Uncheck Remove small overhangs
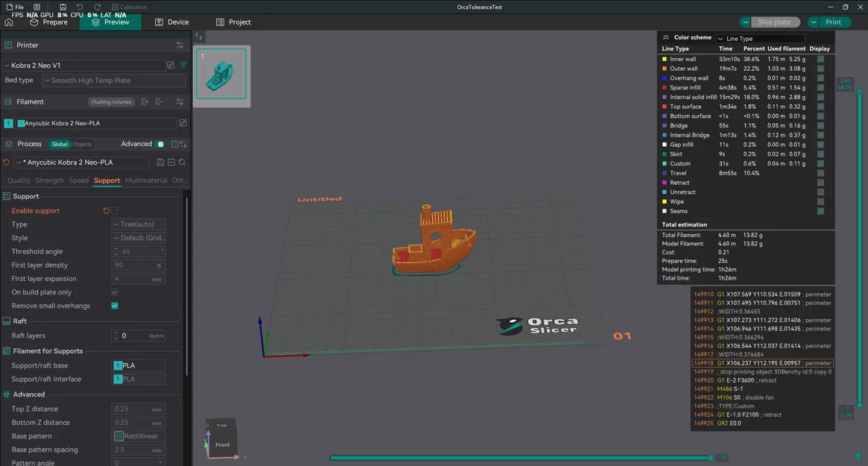 (115, 305)
